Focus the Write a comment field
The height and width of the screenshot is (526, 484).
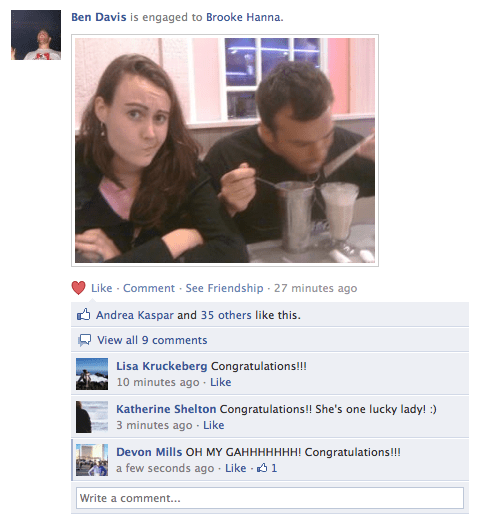pyautogui.click(x=270, y=498)
